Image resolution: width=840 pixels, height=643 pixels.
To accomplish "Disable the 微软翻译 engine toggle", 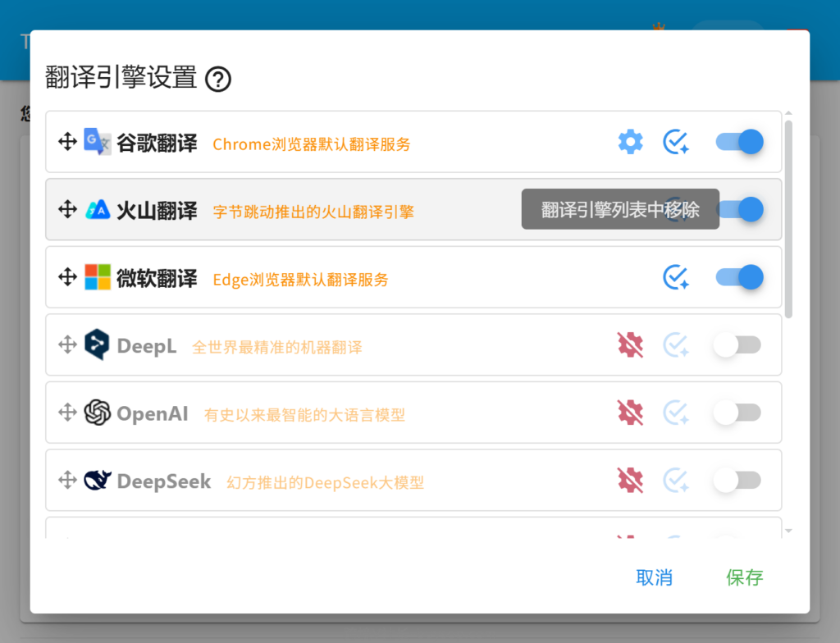I will [x=740, y=277].
